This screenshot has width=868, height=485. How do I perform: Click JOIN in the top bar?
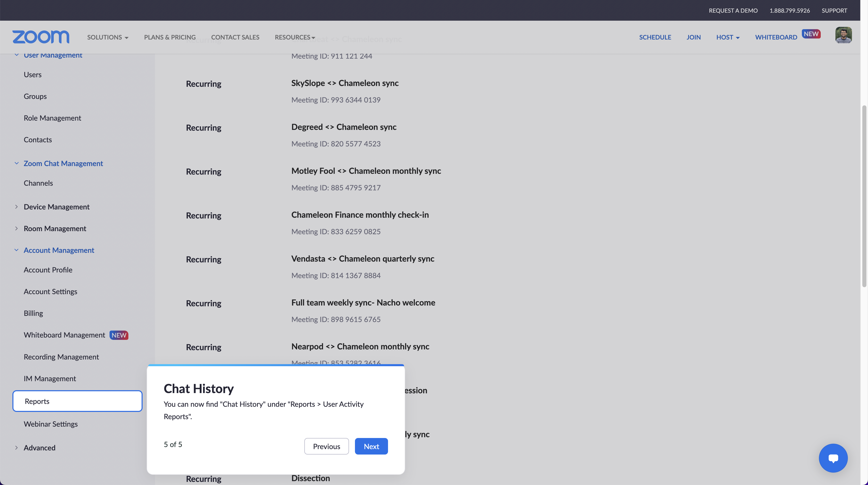click(693, 37)
